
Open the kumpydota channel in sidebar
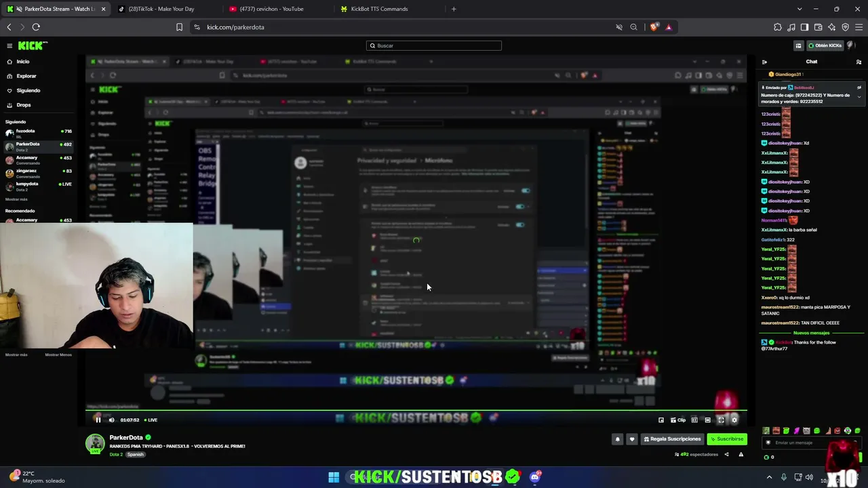pos(38,186)
